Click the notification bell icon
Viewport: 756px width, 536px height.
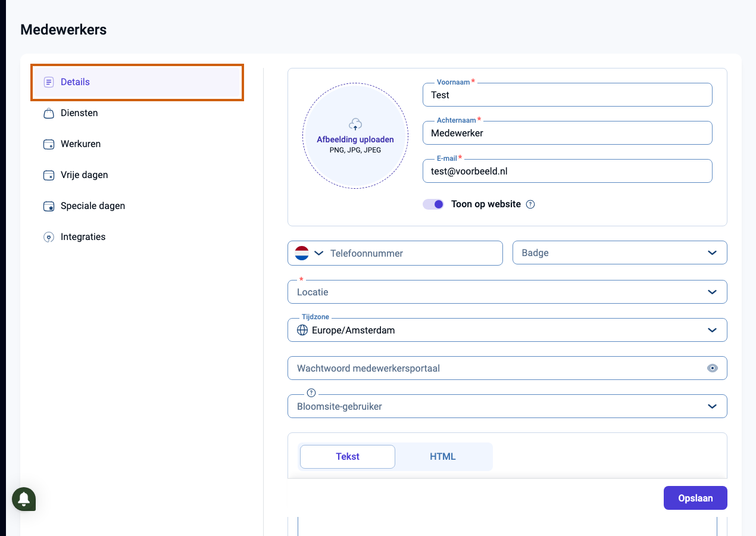pyautogui.click(x=24, y=498)
